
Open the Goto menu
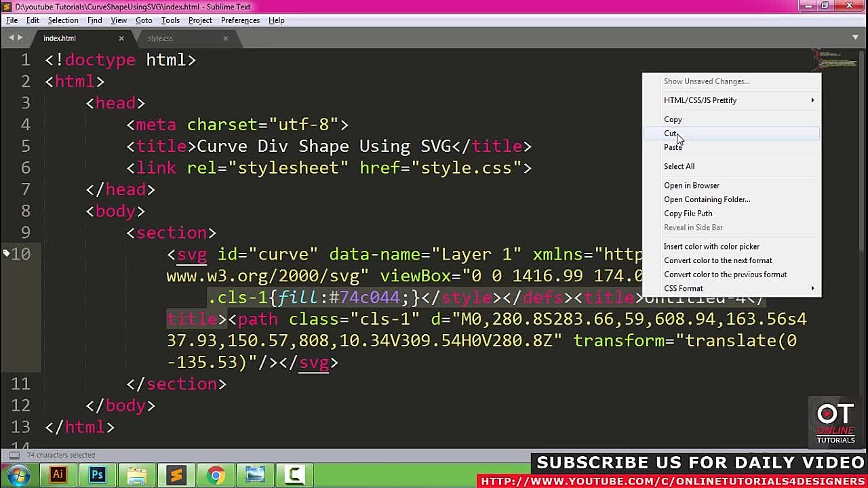[144, 20]
